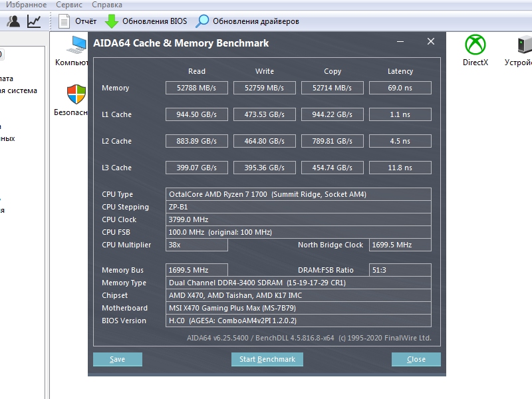Click Memory copy value 52714 MB/s
Viewport: 532px width, 399px height.
pos(332,88)
